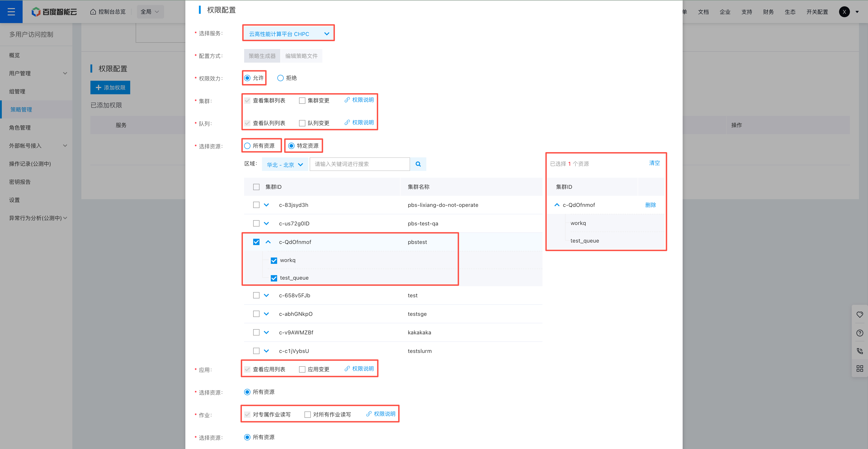
Task: Click the keyword search input field
Action: [x=360, y=164]
